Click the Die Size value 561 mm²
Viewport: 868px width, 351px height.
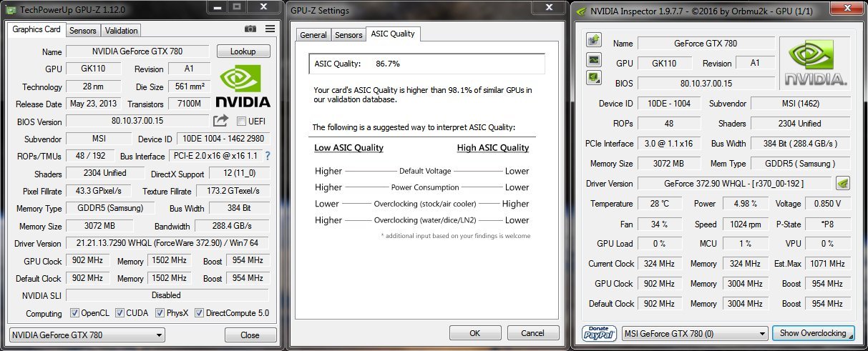click(x=190, y=86)
